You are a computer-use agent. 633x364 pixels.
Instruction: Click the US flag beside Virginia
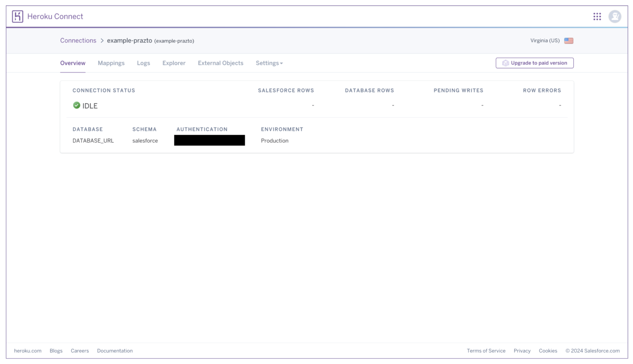tap(569, 40)
